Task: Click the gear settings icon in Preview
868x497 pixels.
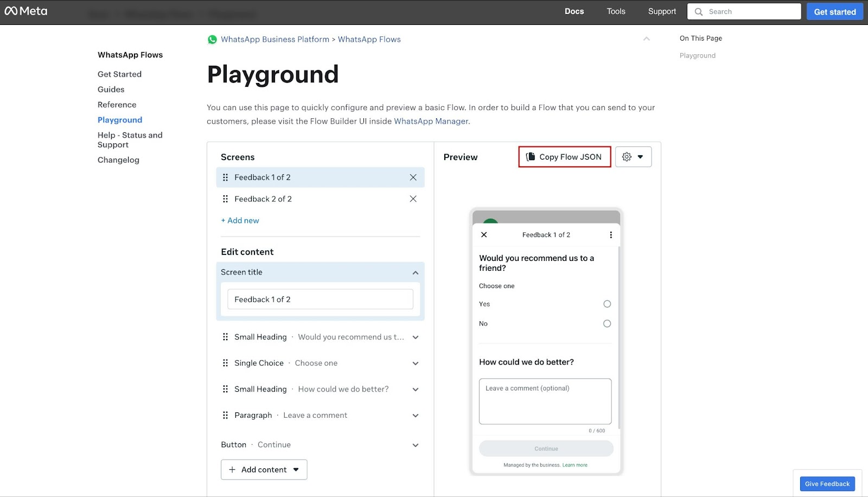Action: (x=627, y=157)
